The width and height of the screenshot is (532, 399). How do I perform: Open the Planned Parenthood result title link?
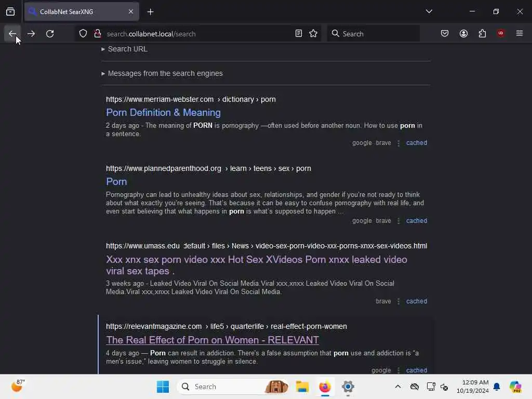pyautogui.click(x=116, y=181)
